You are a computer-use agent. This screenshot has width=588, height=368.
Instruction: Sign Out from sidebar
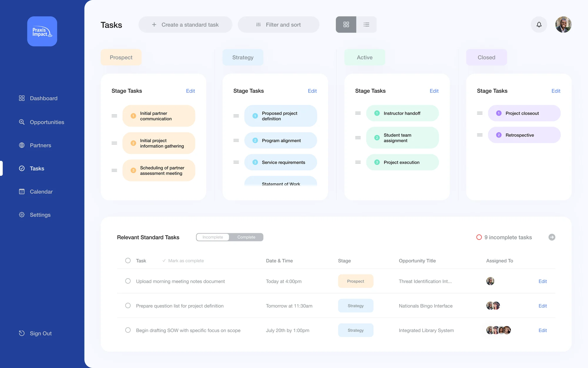coord(35,333)
